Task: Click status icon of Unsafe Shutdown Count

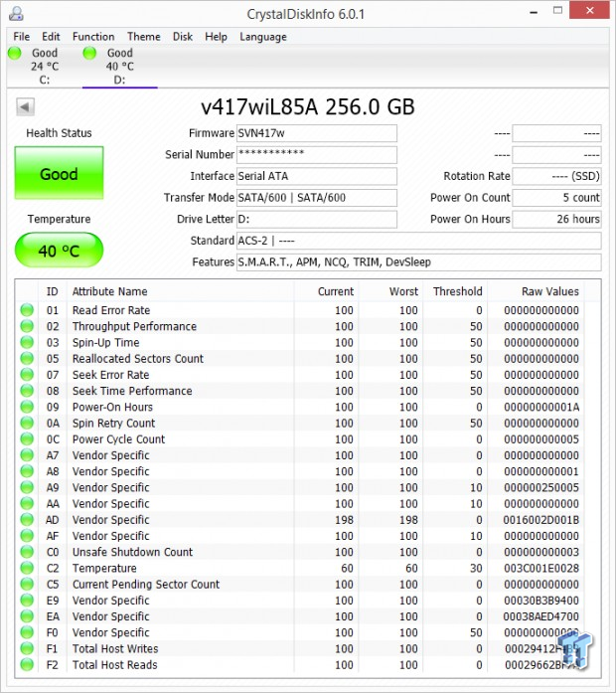Action: click(27, 552)
